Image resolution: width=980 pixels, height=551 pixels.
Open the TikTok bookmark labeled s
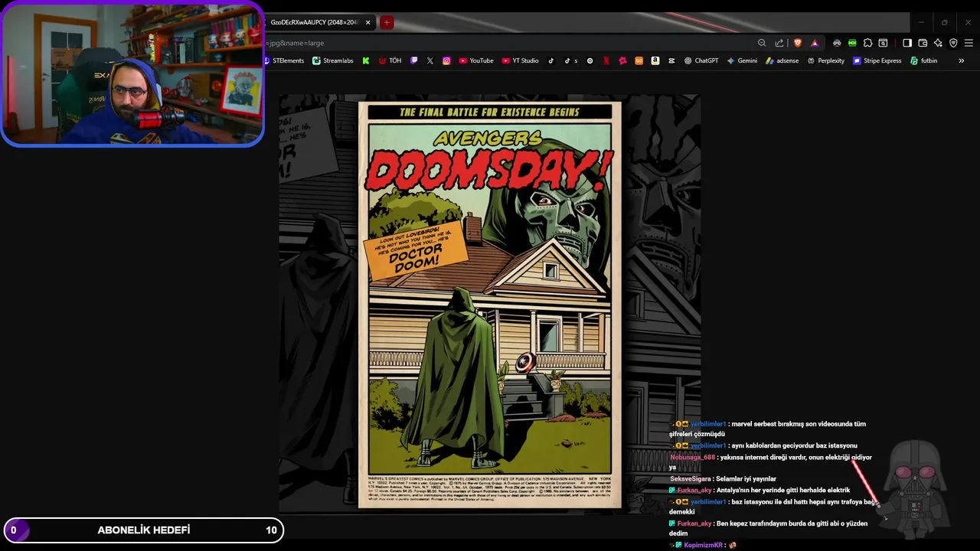571,60
